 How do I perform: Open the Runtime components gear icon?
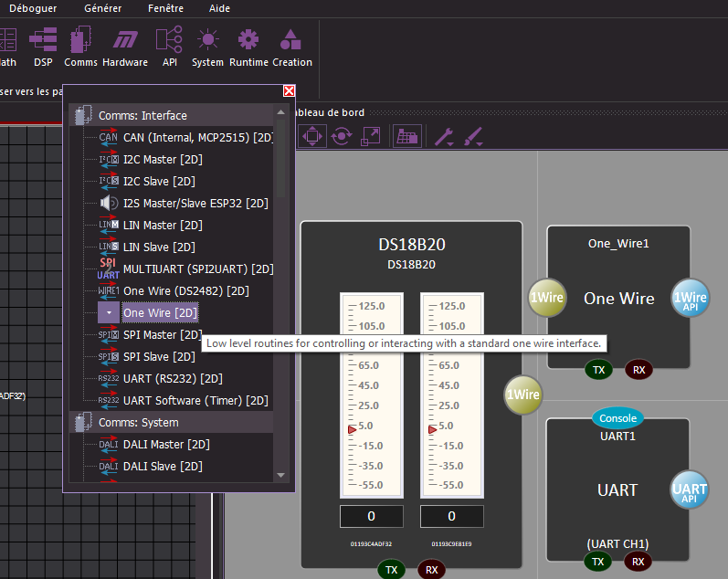click(x=248, y=47)
